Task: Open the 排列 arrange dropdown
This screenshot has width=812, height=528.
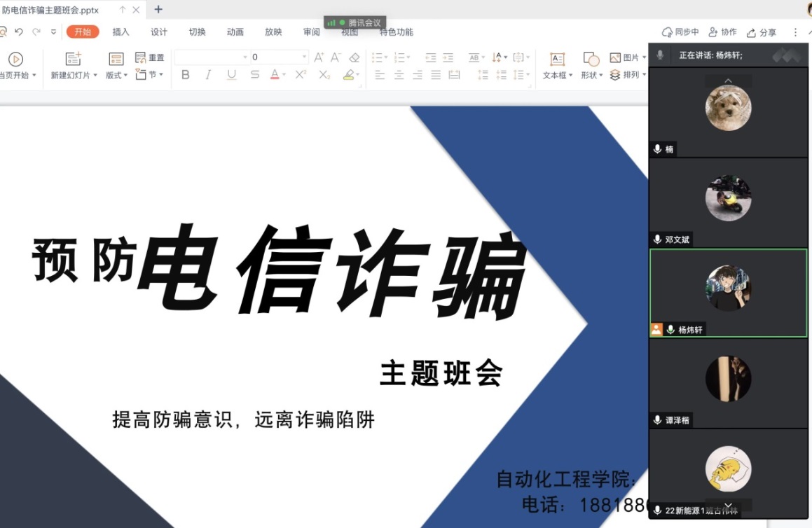Action: pyautogui.click(x=630, y=75)
